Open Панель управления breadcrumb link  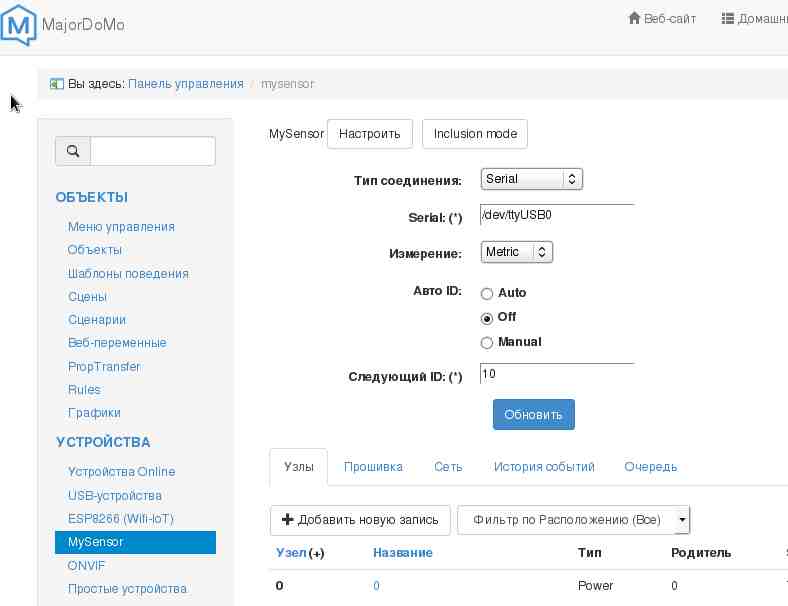(x=186, y=83)
